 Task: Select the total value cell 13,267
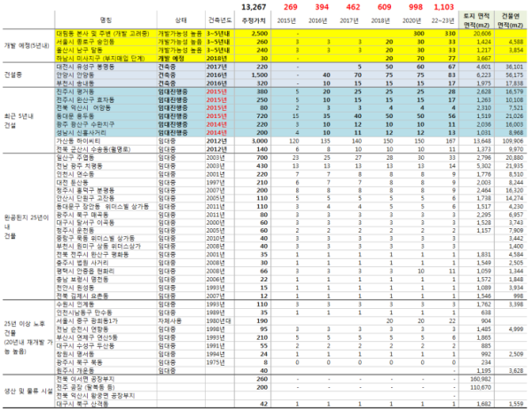pos(254,7)
